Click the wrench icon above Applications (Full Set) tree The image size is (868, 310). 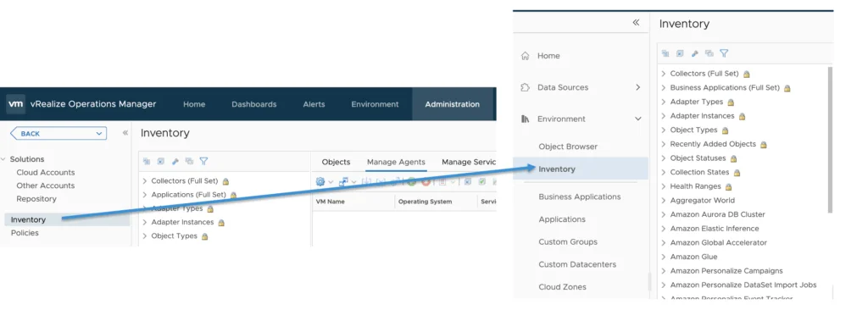(175, 162)
